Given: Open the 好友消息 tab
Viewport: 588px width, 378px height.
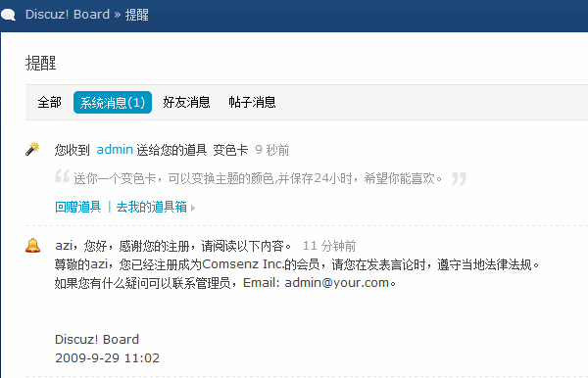Looking at the screenshot, I should click(x=186, y=102).
